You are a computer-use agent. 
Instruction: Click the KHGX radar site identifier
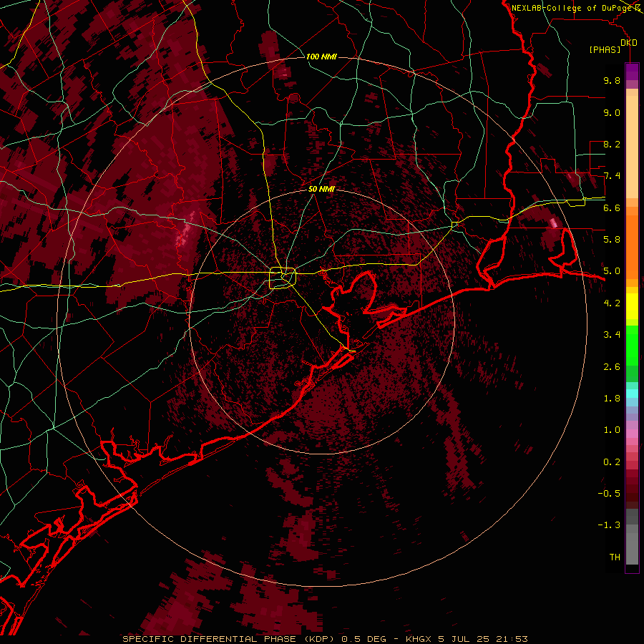click(x=419, y=639)
